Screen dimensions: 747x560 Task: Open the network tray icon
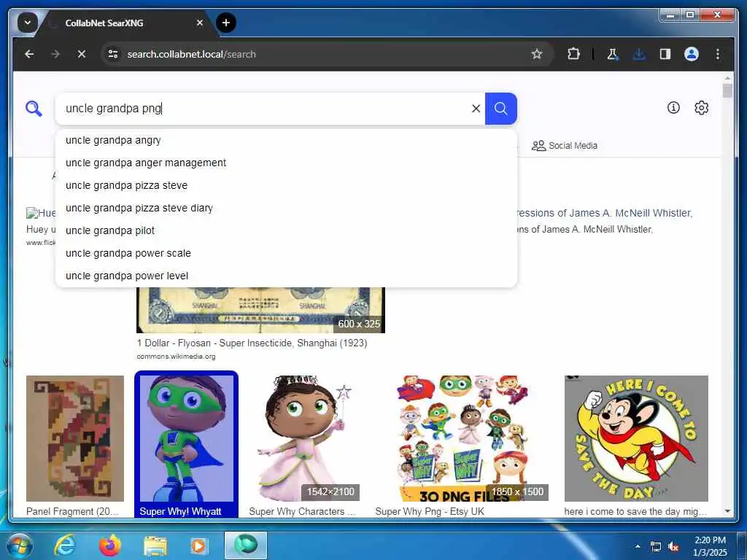[656, 546]
